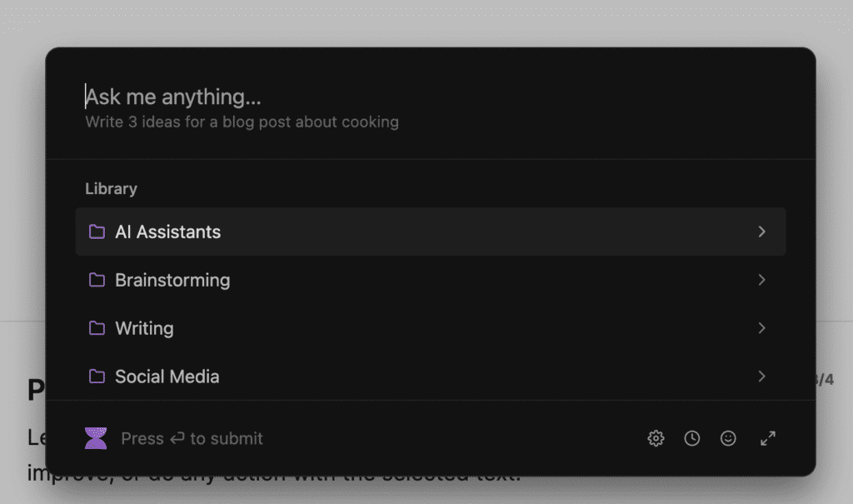Expand AI Assistants using its chevron arrow
This screenshot has height=504, width=853.
coord(761,232)
